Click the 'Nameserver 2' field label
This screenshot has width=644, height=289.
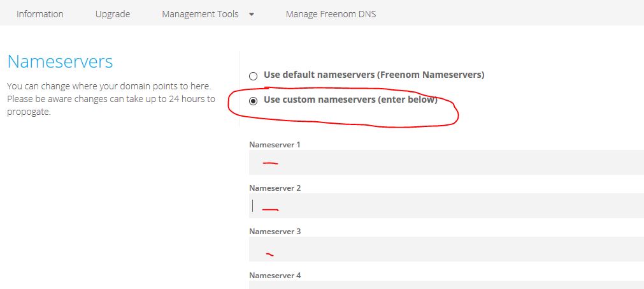[275, 188]
